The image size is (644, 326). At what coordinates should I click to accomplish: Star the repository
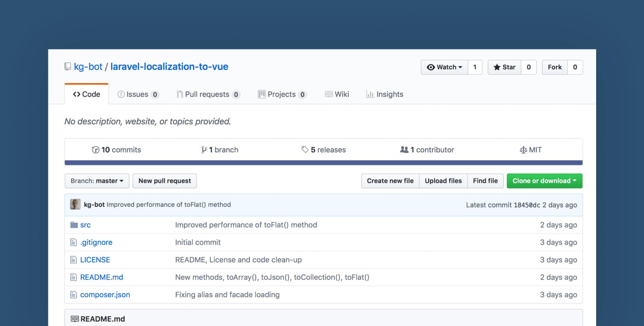pos(505,67)
